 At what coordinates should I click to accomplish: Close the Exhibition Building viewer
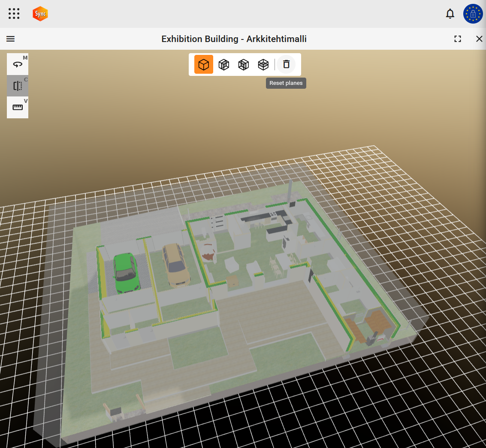479,39
